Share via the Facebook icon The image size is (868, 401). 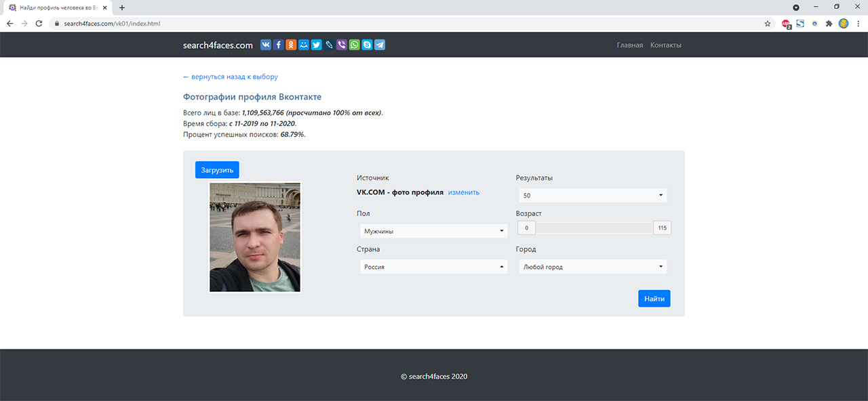[x=279, y=45]
